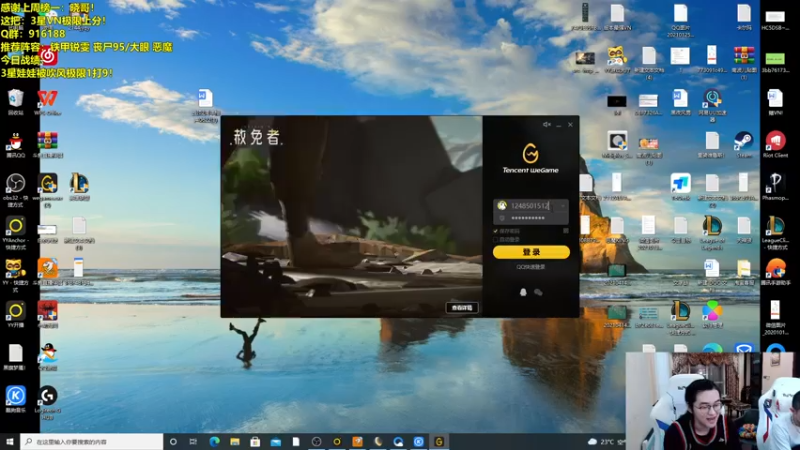Click the yellow 登录 login button

click(x=531, y=252)
